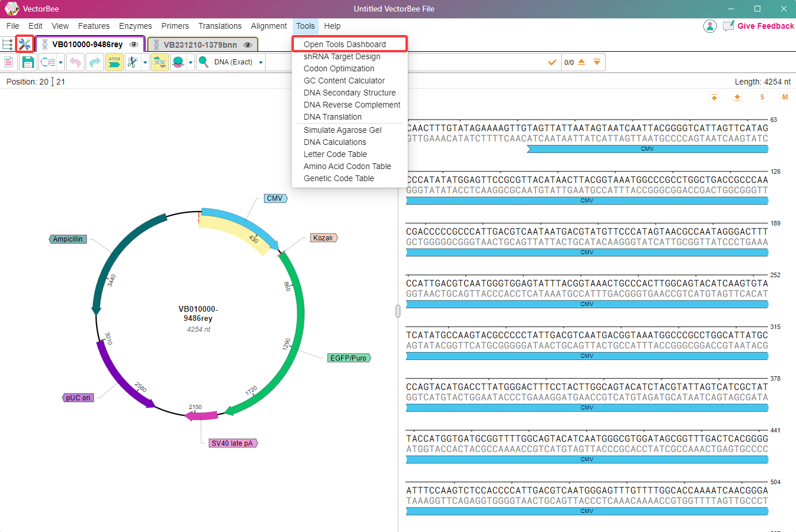796x532 pixels.
Task: Click the VectorBee bee logo
Action: pyautogui.click(x=12, y=9)
